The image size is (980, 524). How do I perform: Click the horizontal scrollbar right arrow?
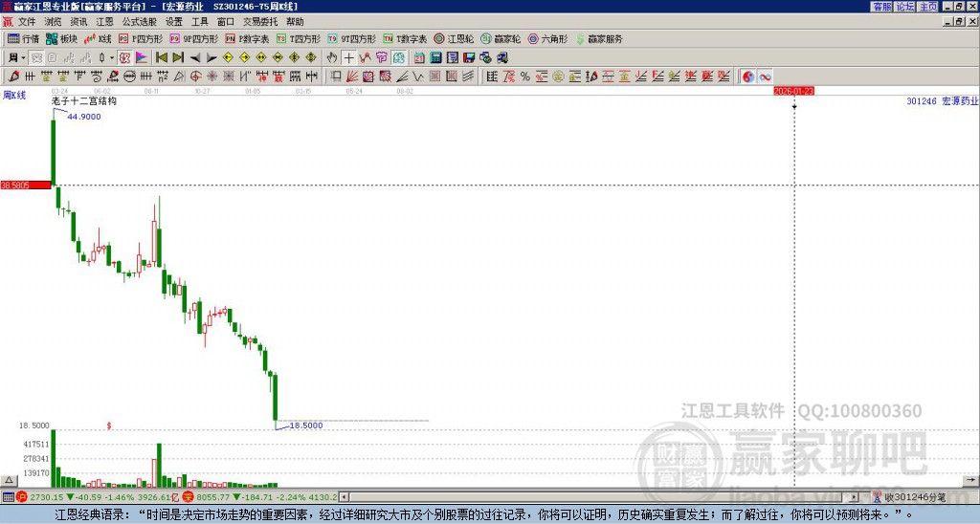click(x=855, y=497)
